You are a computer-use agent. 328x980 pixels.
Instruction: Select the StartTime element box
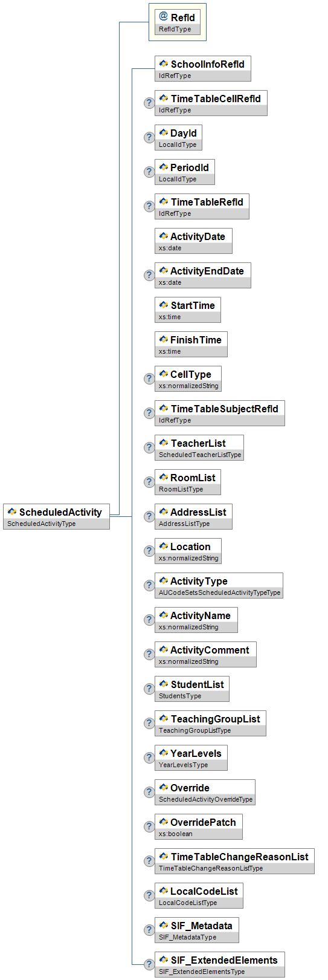coord(188,310)
